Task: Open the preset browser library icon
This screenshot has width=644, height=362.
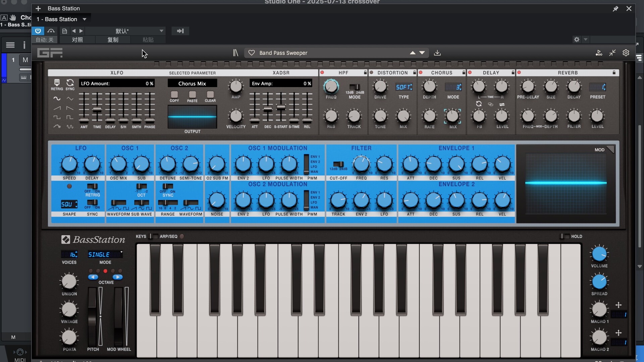Action: [235, 53]
